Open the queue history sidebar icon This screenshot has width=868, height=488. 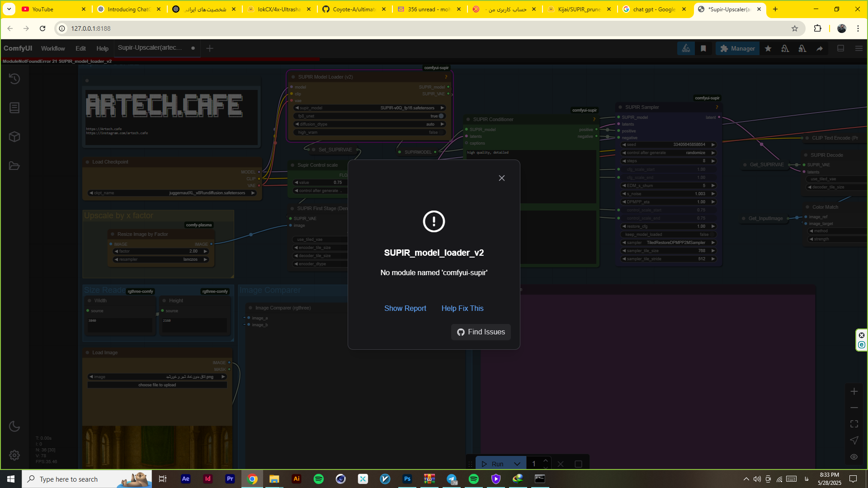coord(14,79)
